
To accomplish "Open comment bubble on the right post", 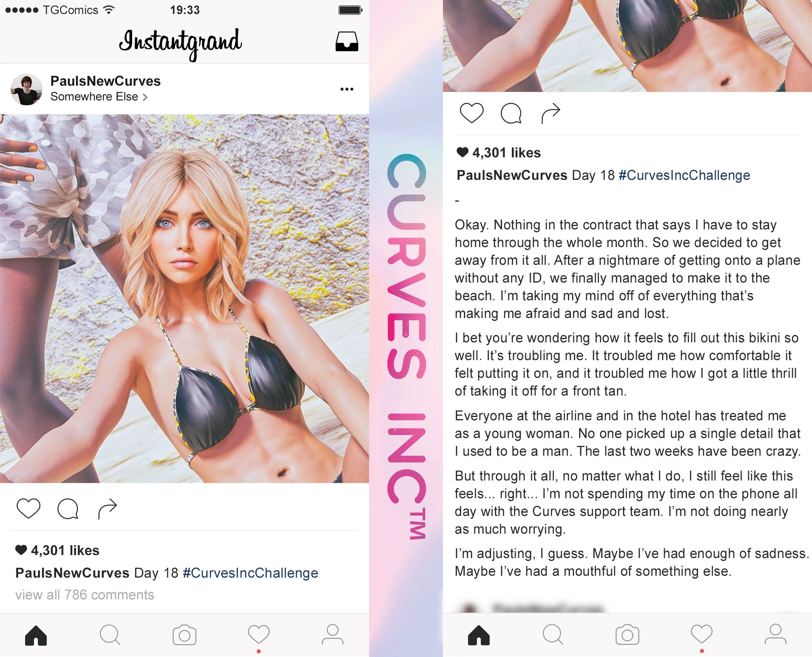I will coord(511,113).
